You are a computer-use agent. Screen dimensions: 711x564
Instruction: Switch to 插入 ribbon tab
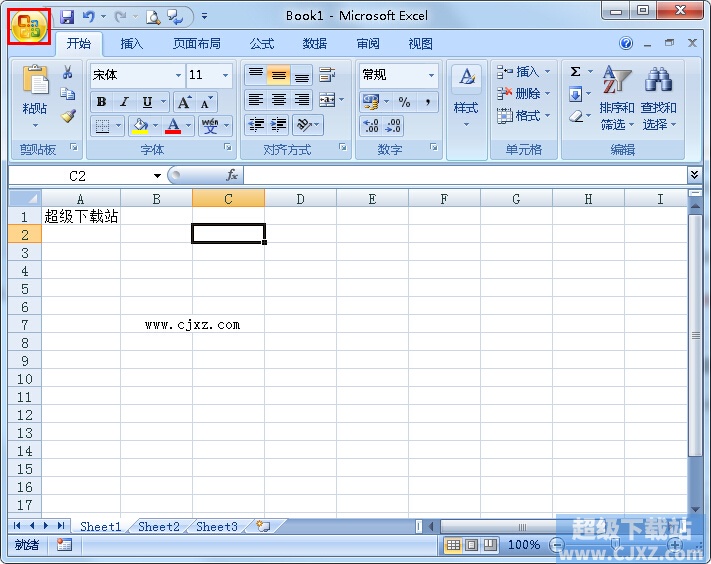(x=131, y=44)
